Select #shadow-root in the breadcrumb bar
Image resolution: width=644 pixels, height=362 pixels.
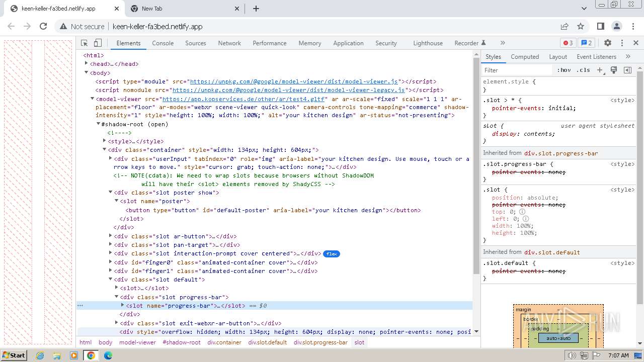click(x=181, y=342)
